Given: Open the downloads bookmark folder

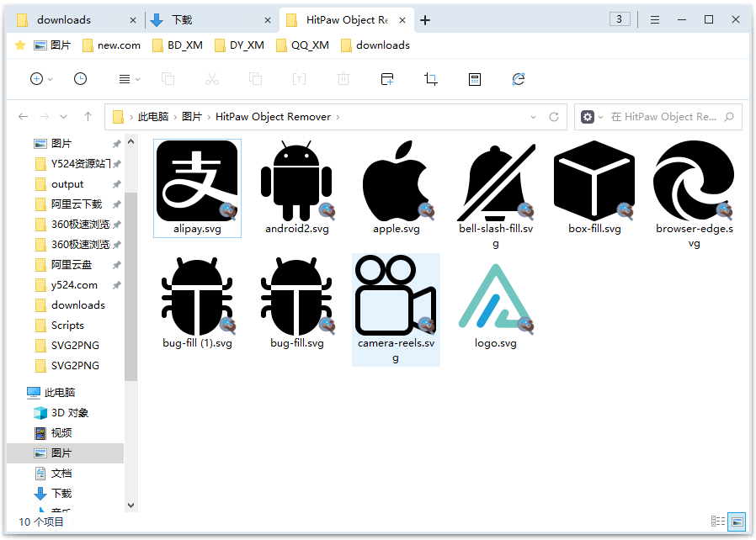Looking at the screenshot, I should click(375, 45).
